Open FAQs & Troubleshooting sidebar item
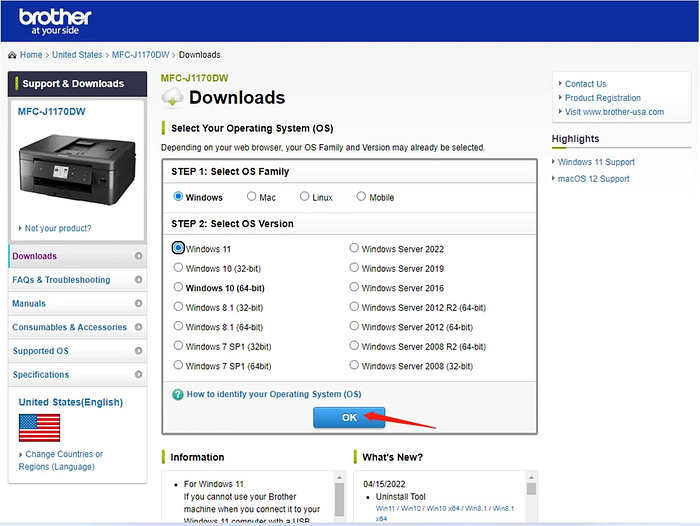700x526 pixels. point(77,280)
